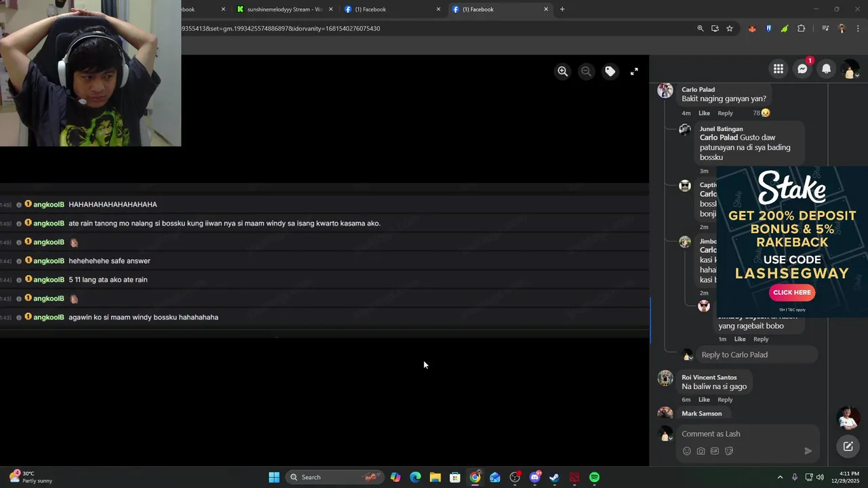Click the Chrome address bar zoom indicator

pos(701,28)
